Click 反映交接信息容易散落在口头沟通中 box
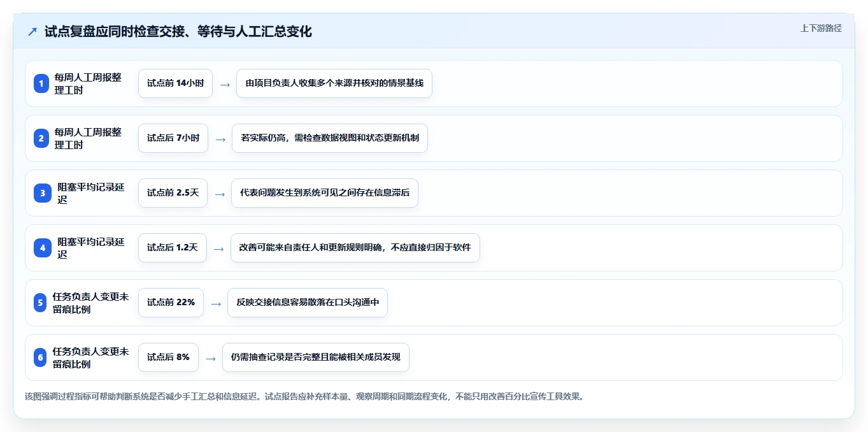Screen dimensions: 868x432 pos(308,303)
